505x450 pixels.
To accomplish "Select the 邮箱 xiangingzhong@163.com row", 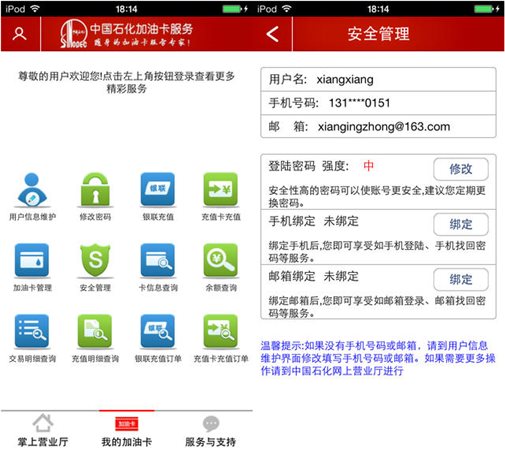I will click(x=378, y=126).
